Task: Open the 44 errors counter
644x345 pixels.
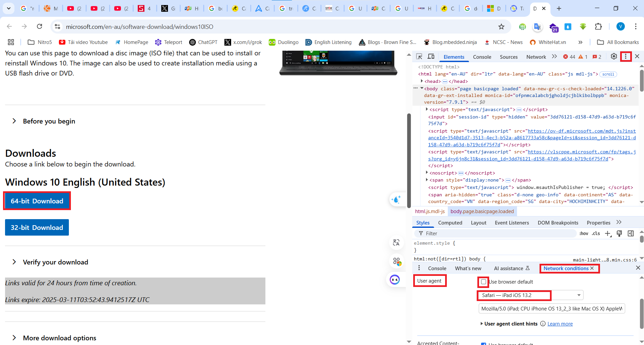Action: tap(569, 57)
